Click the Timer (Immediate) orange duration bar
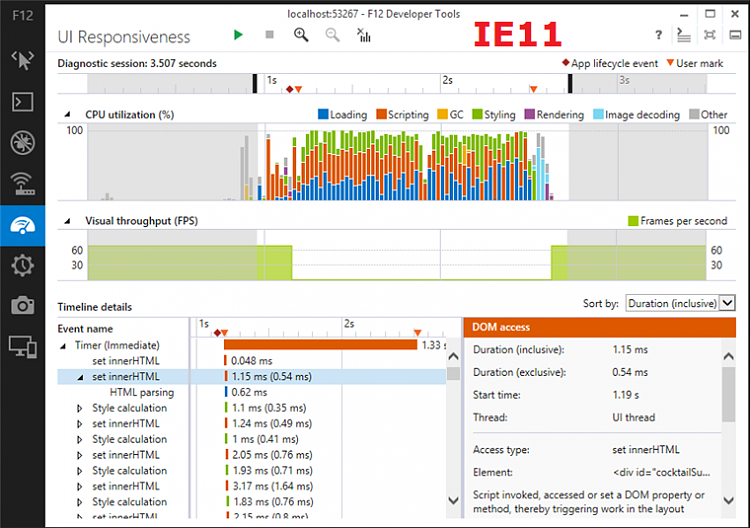The width and height of the screenshot is (750, 528). [x=320, y=345]
